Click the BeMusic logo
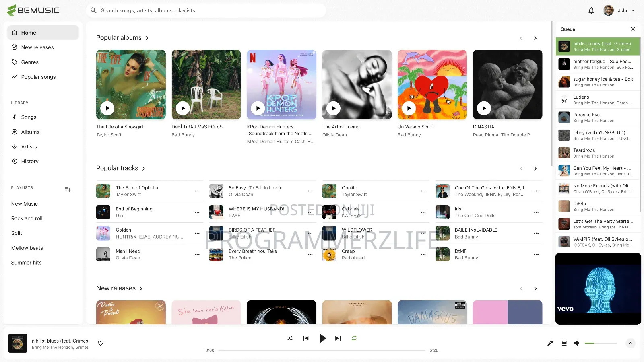This screenshot has height=362, width=644. pos(33,10)
